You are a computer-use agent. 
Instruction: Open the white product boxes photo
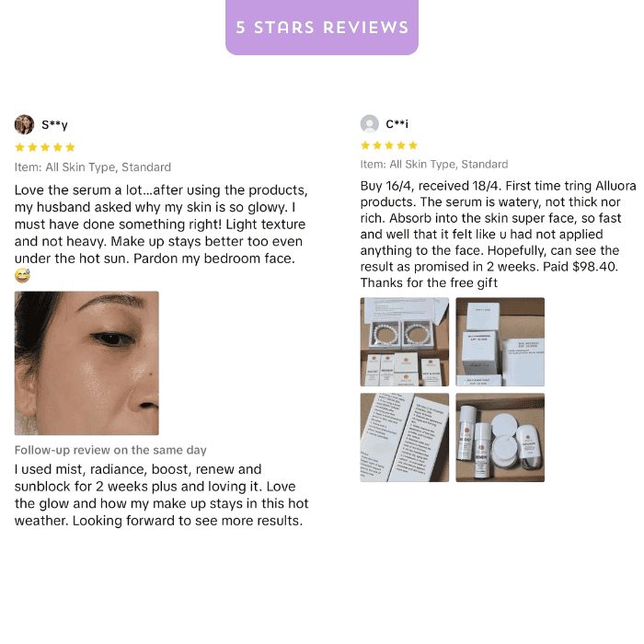tap(500, 341)
